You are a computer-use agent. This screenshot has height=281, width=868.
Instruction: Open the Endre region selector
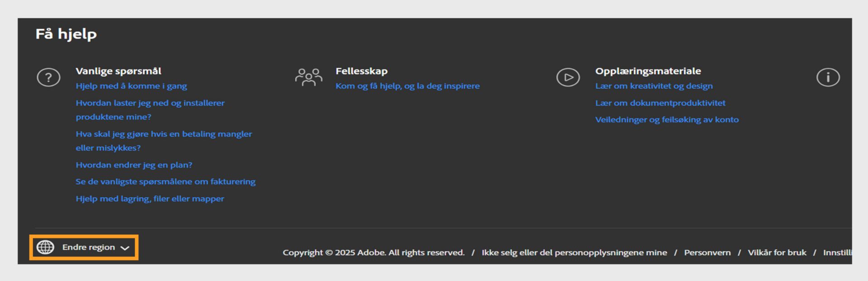click(89, 247)
